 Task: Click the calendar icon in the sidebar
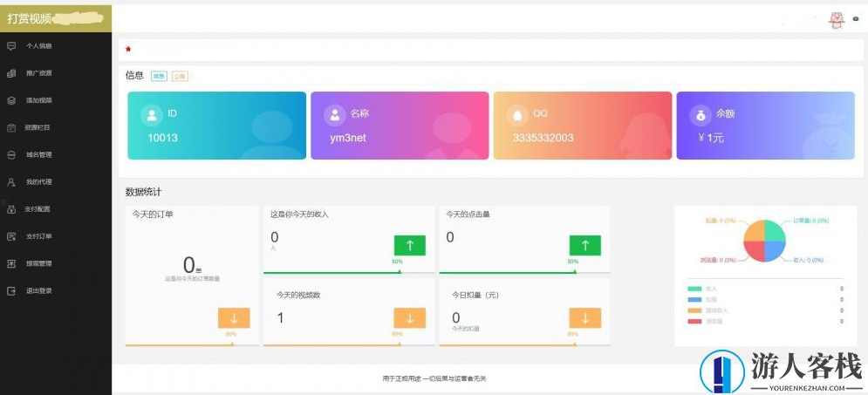pos(11,128)
